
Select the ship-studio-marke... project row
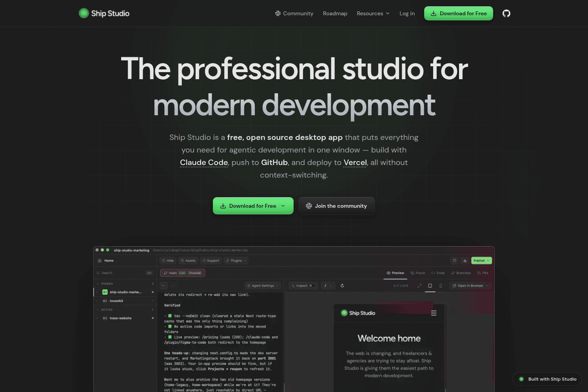[125, 292]
